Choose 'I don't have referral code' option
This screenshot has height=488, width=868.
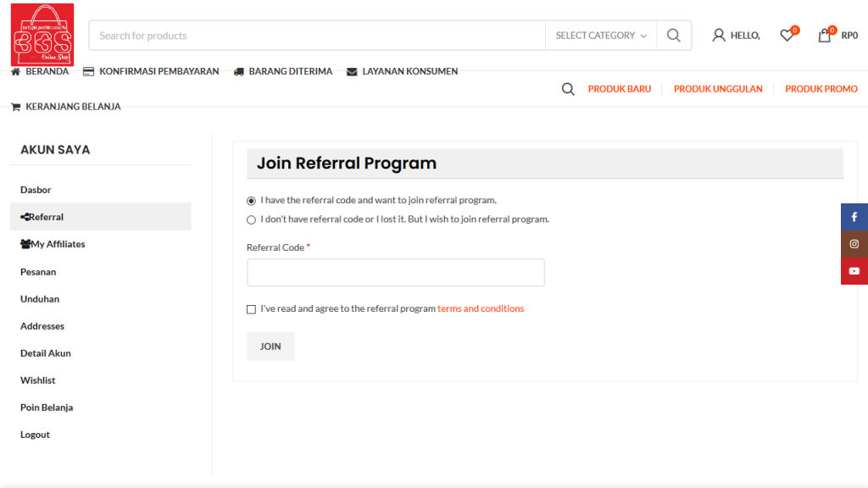(x=251, y=219)
